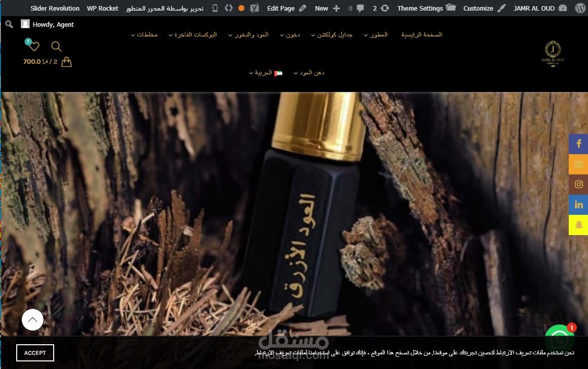Expand the دهن العود dropdown

309,73
